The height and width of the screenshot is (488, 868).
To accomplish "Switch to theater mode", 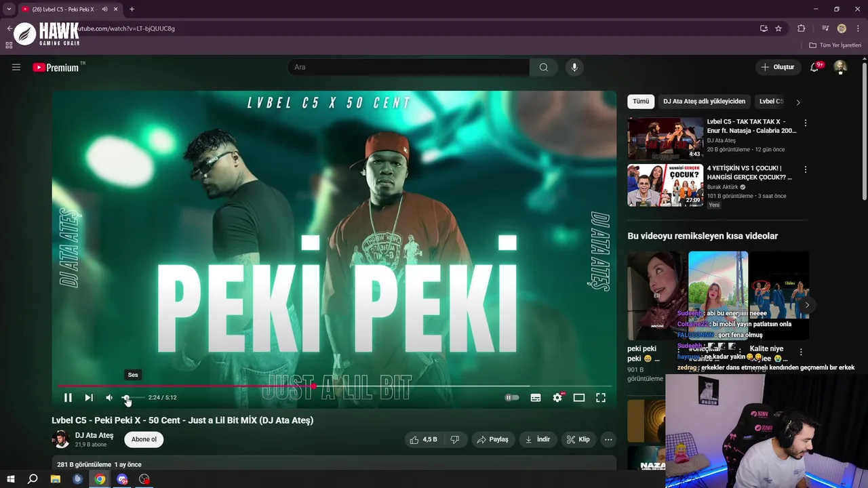I will pos(579,398).
